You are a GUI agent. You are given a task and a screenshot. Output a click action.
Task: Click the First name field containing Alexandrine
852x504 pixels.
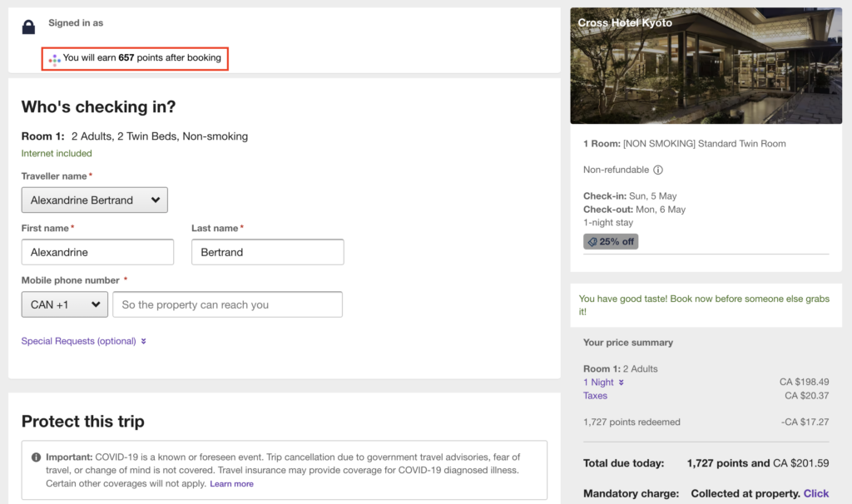[97, 252]
